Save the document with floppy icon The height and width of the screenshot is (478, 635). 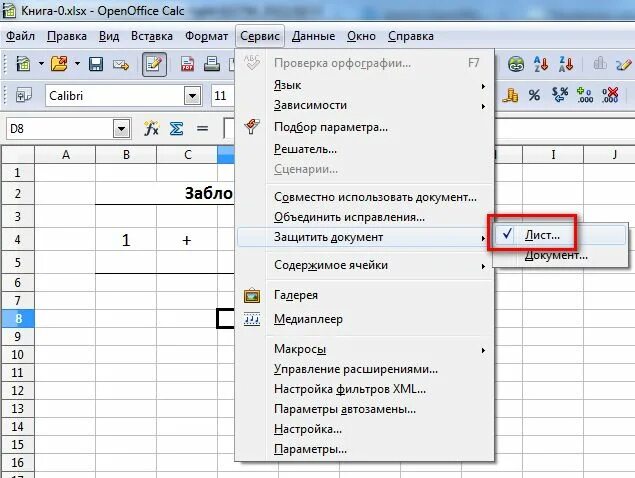point(96,64)
